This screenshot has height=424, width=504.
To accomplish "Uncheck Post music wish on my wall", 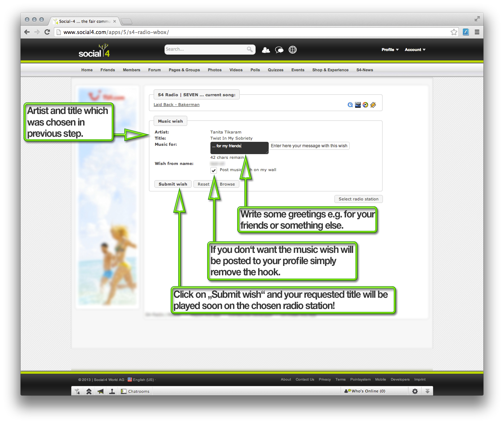I will click(214, 170).
